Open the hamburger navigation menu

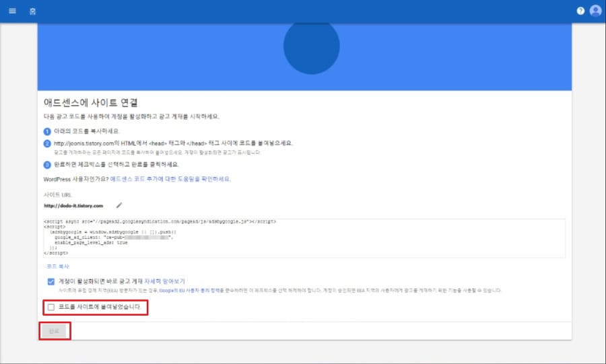point(12,11)
